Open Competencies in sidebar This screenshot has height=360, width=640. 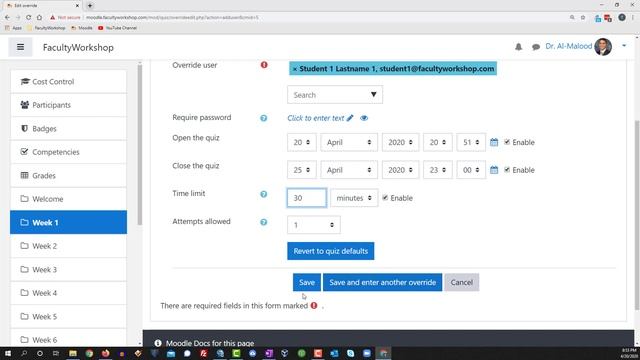click(x=69, y=152)
